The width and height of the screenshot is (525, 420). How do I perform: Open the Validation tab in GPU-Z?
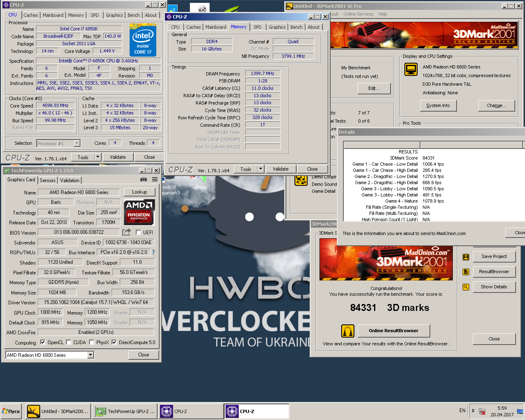coord(70,180)
